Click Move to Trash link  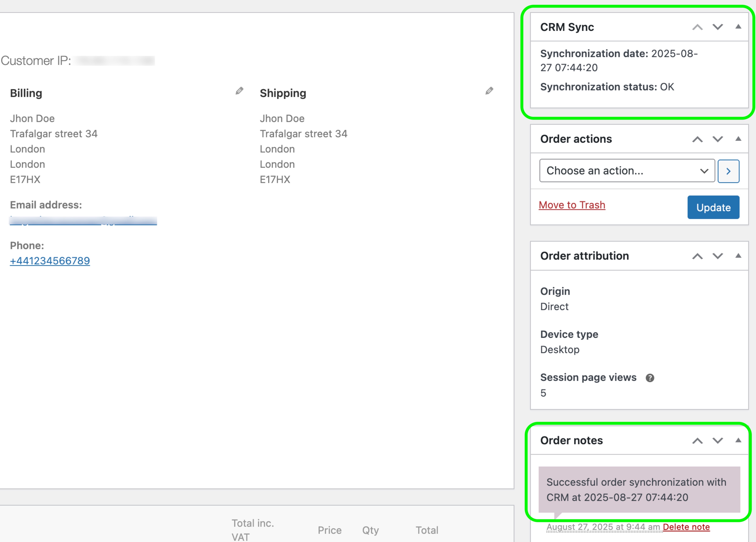[x=572, y=205]
